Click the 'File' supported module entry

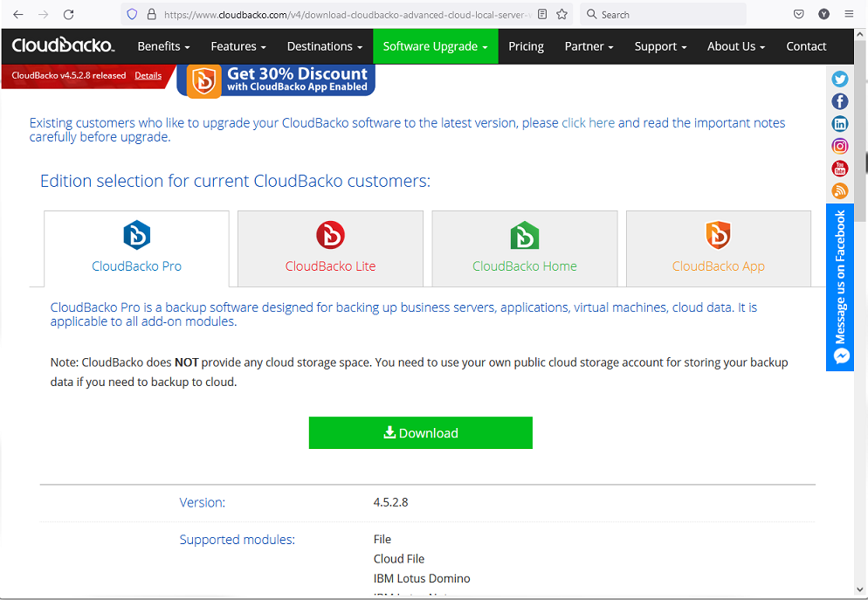tap(382, 539)
